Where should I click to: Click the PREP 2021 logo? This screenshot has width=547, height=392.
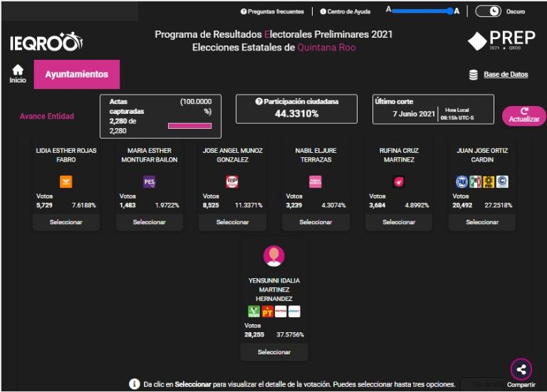tap(501, 40)
